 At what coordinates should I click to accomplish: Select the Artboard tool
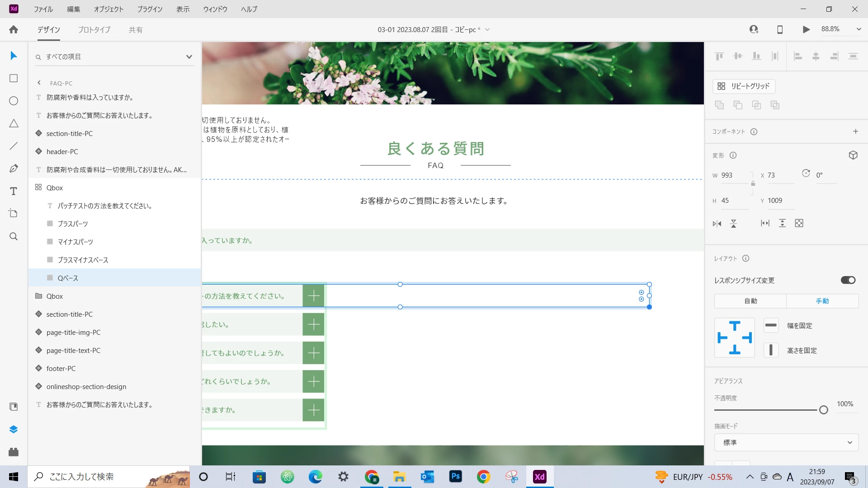click(14, 213)
